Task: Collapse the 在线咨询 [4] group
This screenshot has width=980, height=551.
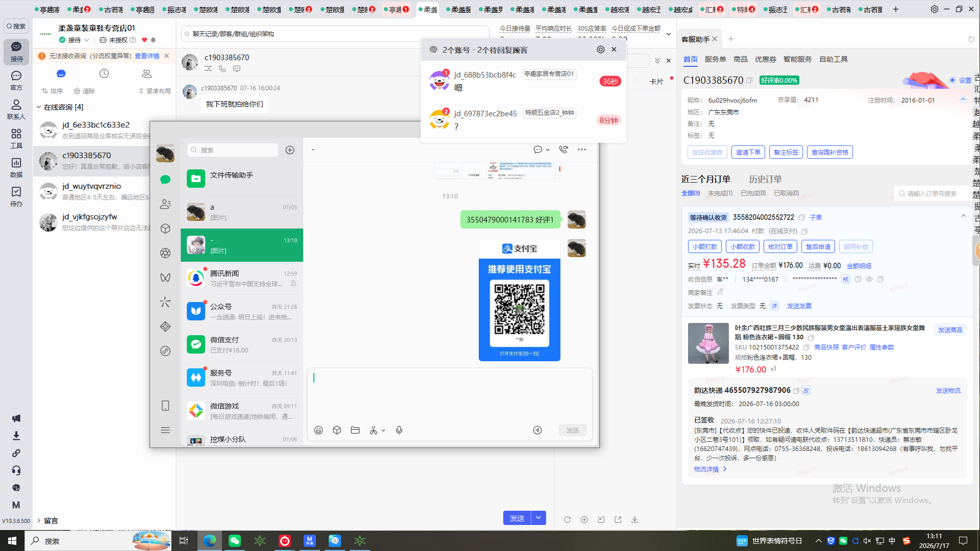Action: coord(39,107)
